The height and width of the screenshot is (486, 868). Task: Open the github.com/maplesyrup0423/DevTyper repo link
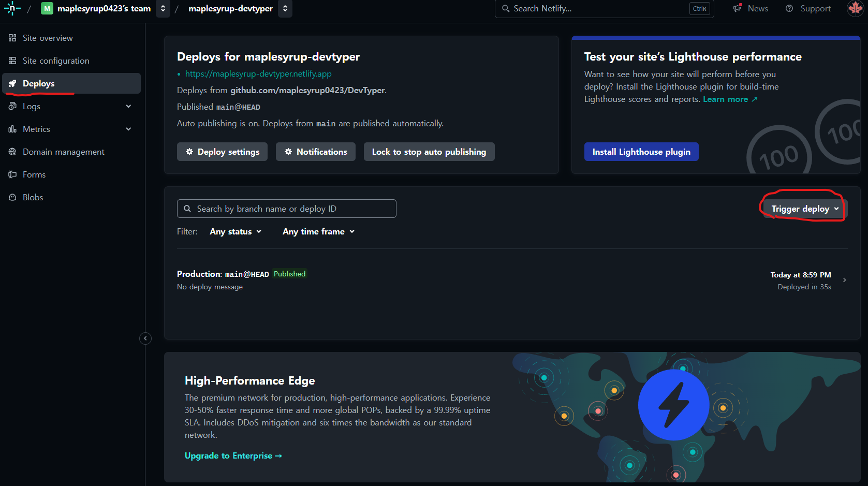307,90
